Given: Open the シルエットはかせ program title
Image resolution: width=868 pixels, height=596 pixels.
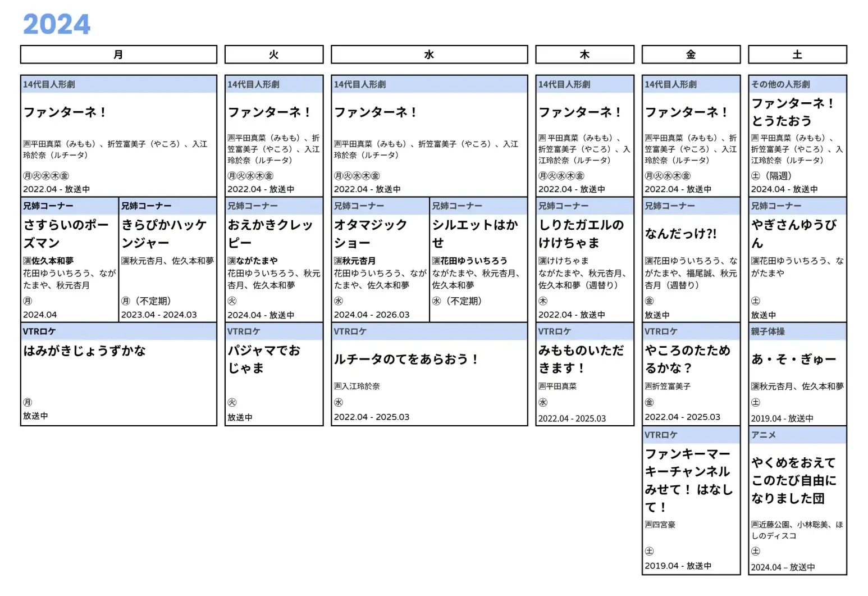Looking at the screenshot, I should click(x=475, y=234).
